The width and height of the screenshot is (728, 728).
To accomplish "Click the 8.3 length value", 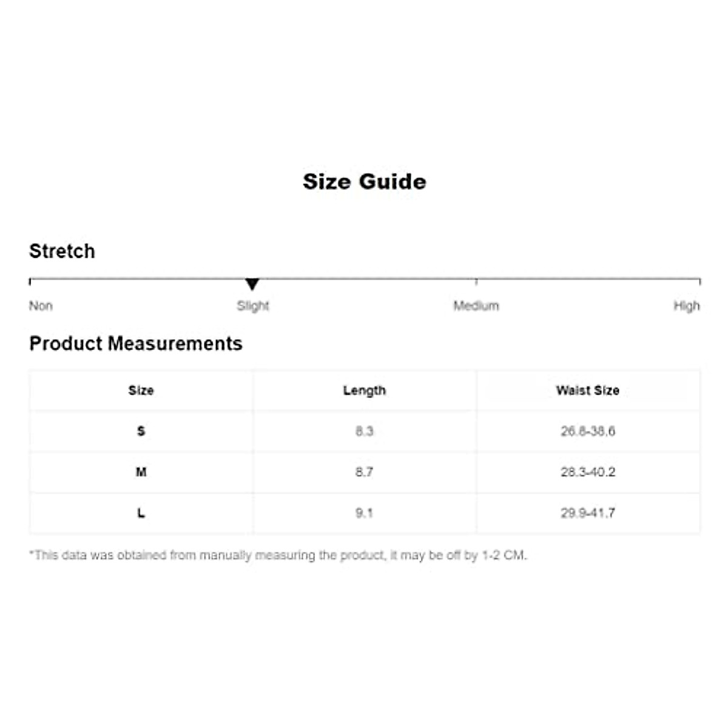I will click(x=364, y=431).
